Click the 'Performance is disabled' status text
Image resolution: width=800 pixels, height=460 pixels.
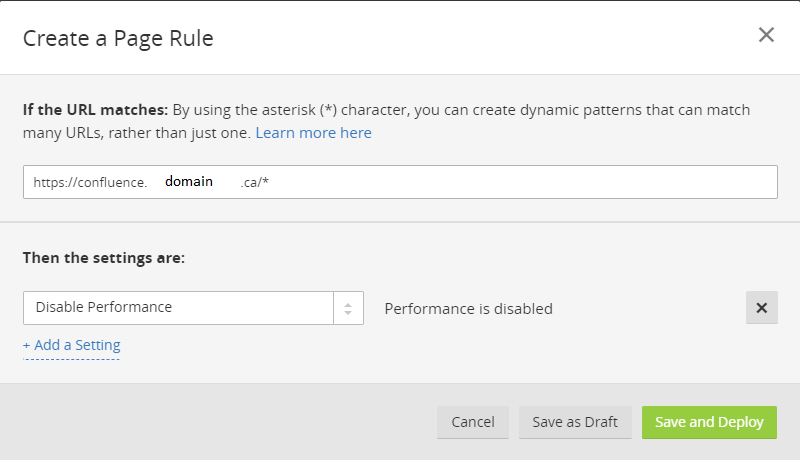click(x=468, y=309)
